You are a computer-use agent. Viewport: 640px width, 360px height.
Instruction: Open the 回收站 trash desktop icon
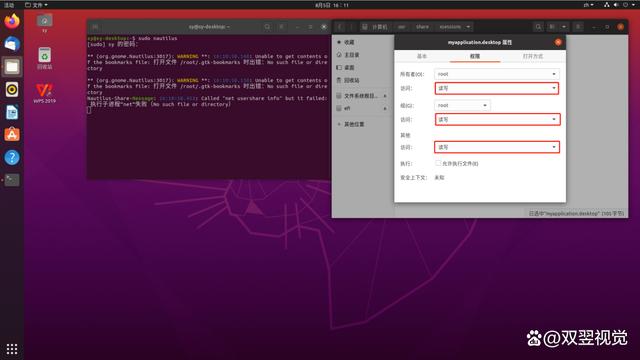(44, 58)
